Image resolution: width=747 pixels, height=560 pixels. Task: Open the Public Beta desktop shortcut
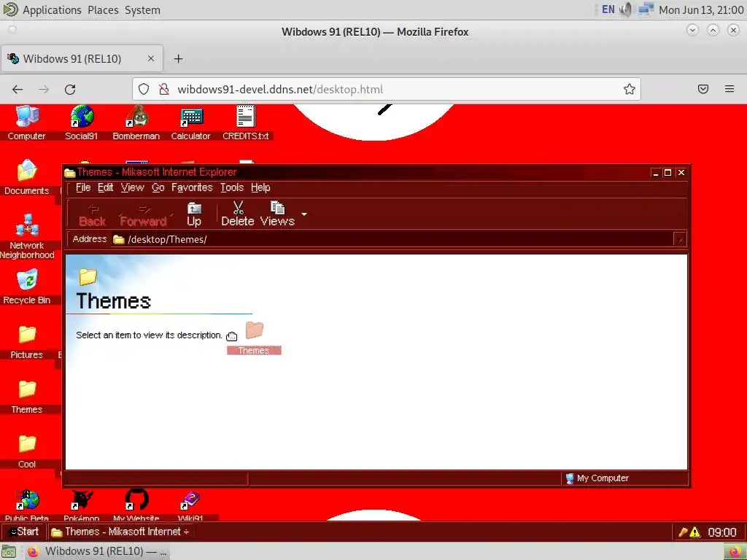(27, 506)
